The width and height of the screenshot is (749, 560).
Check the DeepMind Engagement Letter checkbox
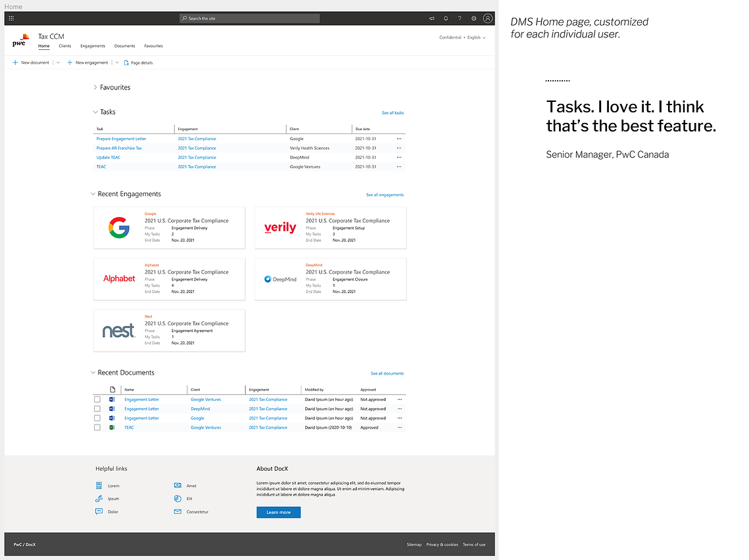pos(97,409)
